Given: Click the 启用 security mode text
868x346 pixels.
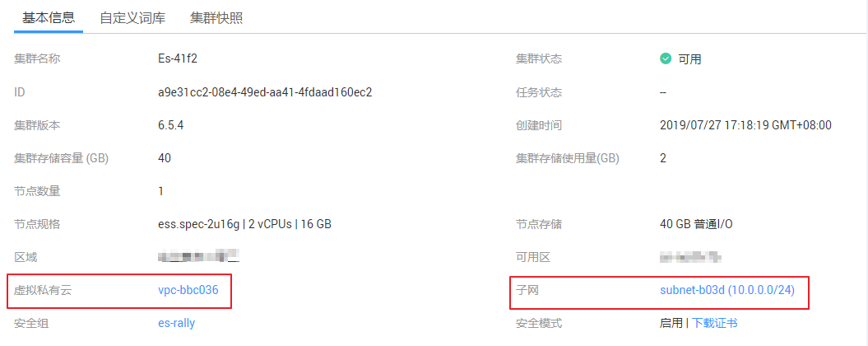Looking at the screenshot, I should pyautogui.click(x=671, y=323).
